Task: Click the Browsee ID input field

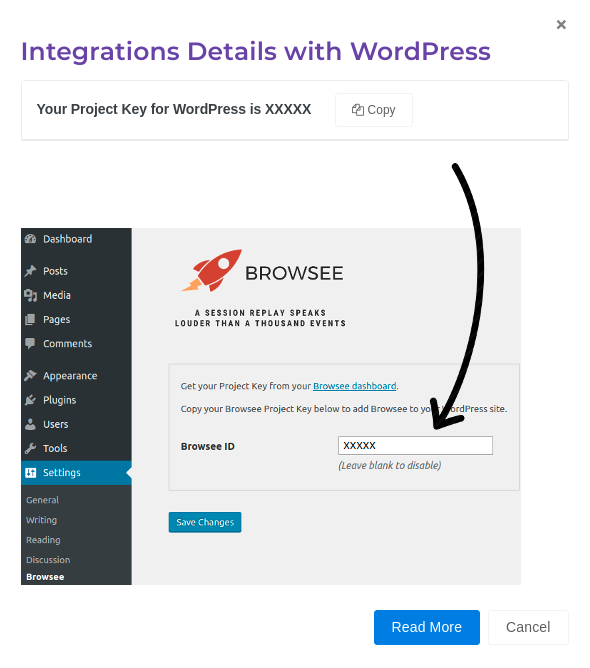Action: point(415,446)
